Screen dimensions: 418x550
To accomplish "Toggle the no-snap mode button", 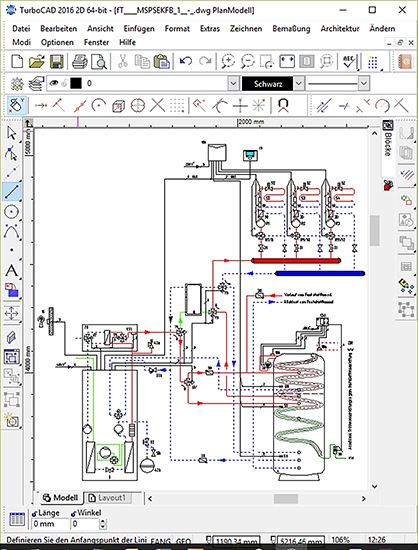I will coord(17,105).
